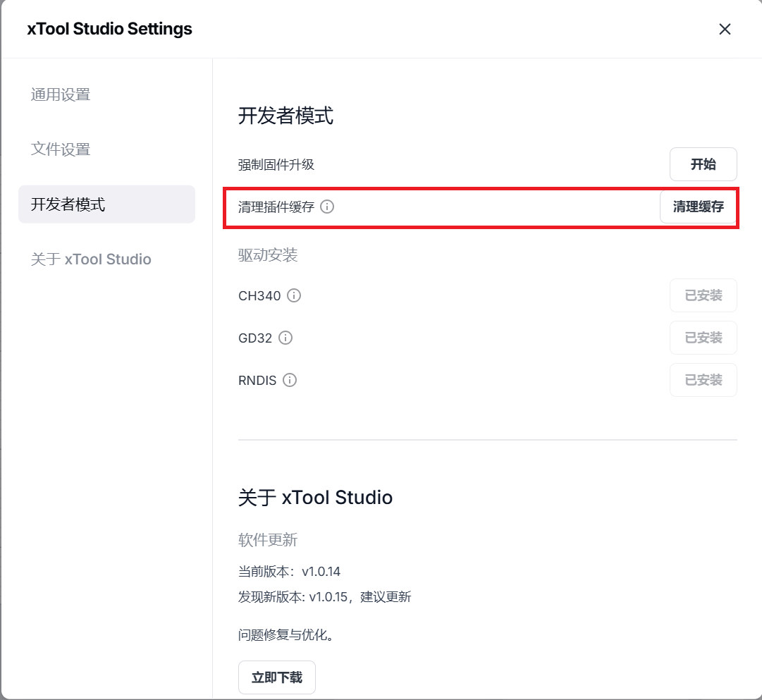Click info icon next to 清理插件缓存
Image resolution: width=762 pixels, height=700 pixels.
(327, 207)
